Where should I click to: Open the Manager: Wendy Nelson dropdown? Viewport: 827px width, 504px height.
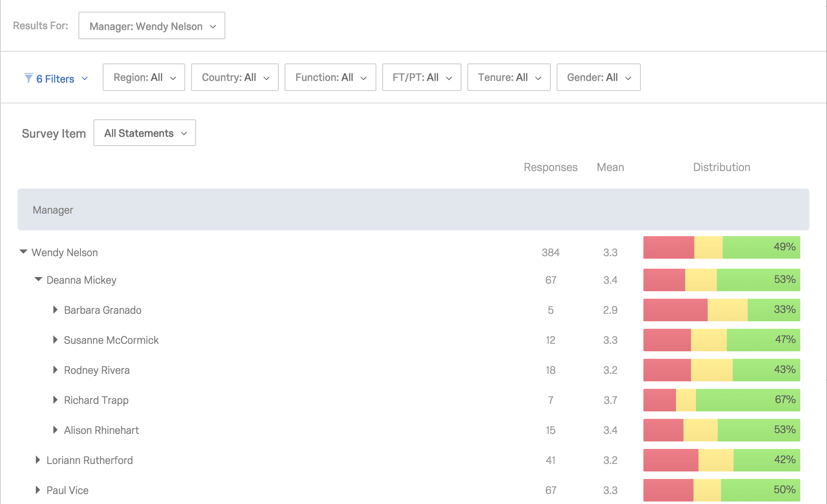tap(152, 26)
